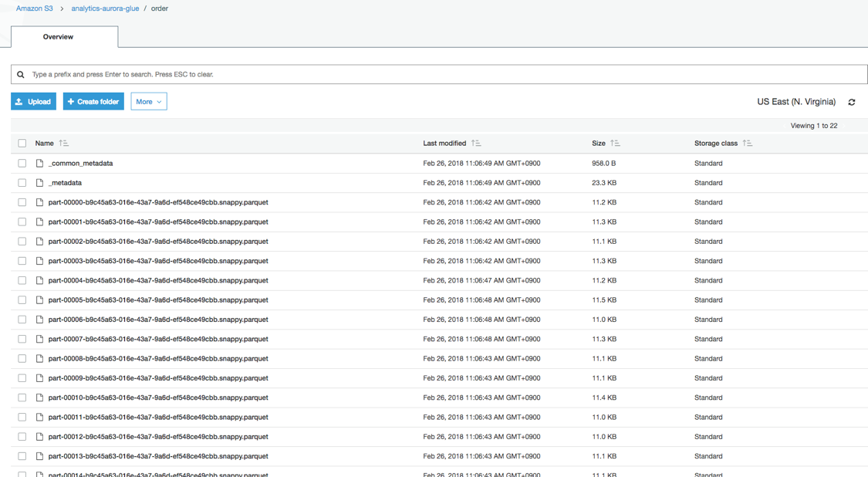Screen dimensions: 868x477
Task: Open part-00011 snappy.parquet file
Action: pos(158,417)
